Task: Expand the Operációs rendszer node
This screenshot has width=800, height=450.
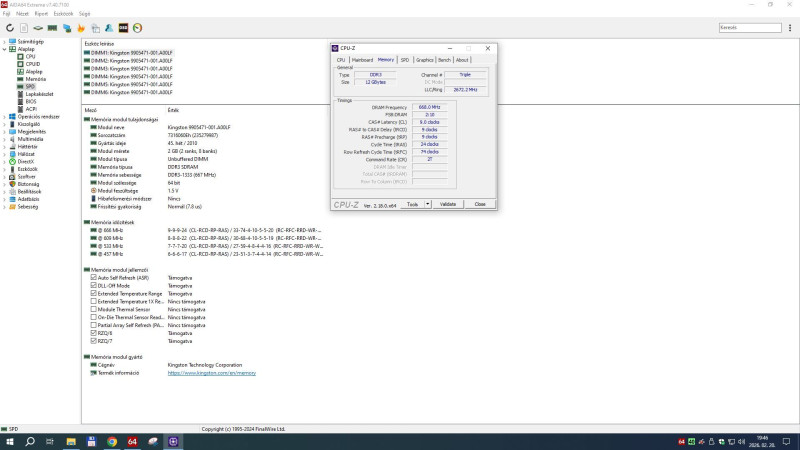Action: tap(5, 117)
